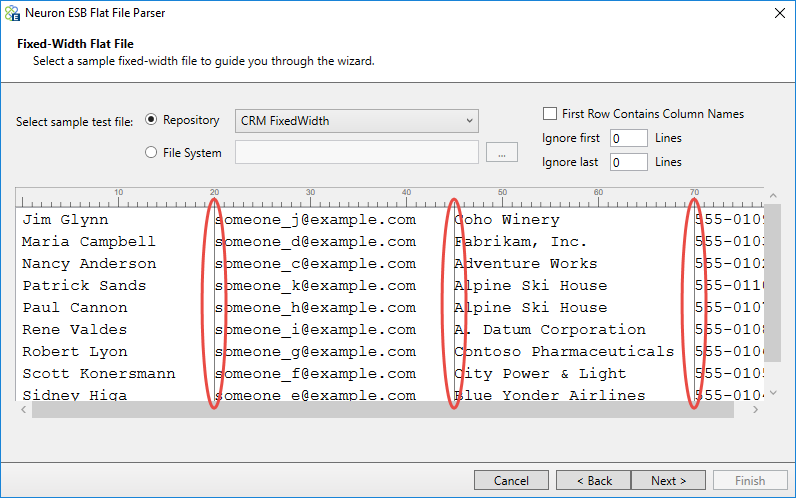Click 'someone_g@example.com' text
This screenshot has width=796, height=498.
coord(315,351)
